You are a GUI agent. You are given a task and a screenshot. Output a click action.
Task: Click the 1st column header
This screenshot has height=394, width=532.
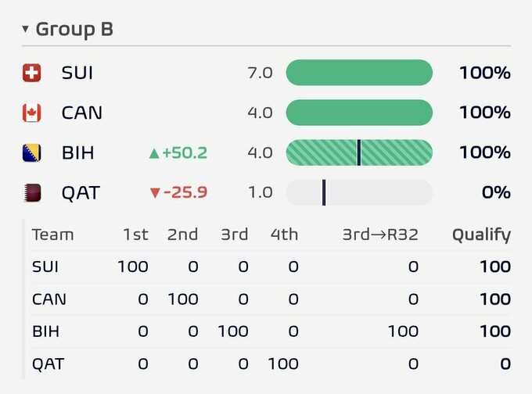click(x=135, y=235)
